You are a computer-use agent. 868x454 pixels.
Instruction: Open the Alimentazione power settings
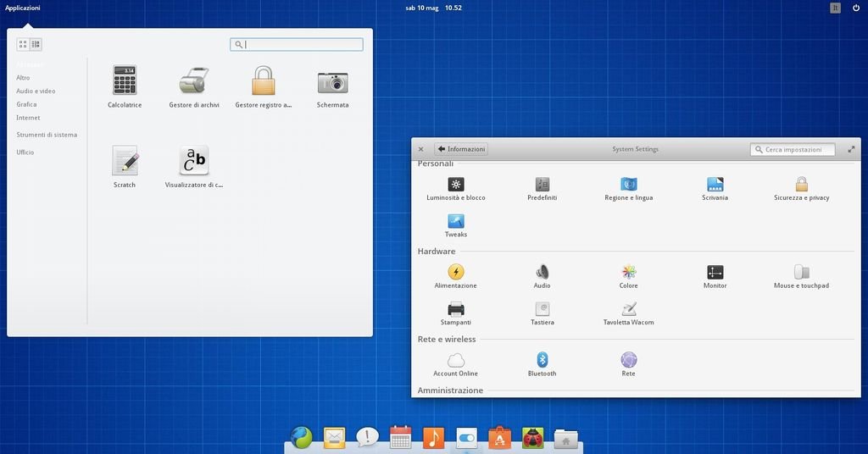pyautogui.click(x=456, y=273)
